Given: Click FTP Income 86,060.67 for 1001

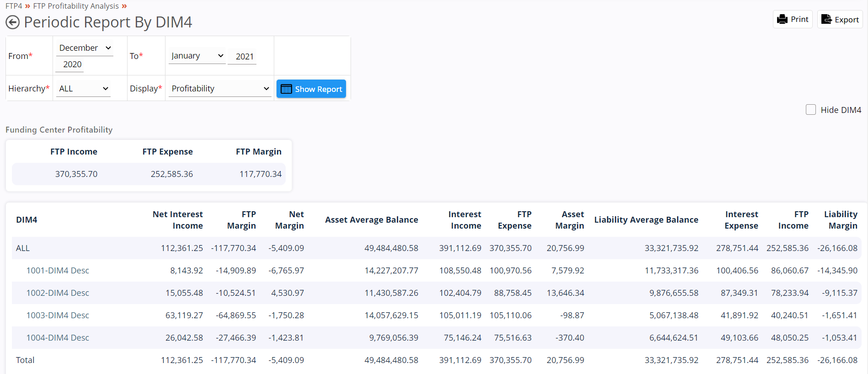Looking at the screenshot, I should tap(790, 271).
